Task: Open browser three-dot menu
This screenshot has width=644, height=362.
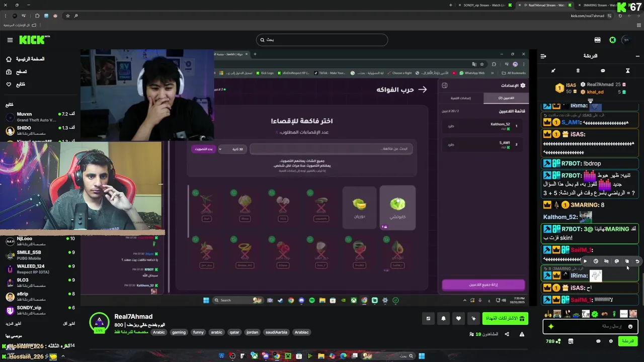Action: (x=5, y=16)
